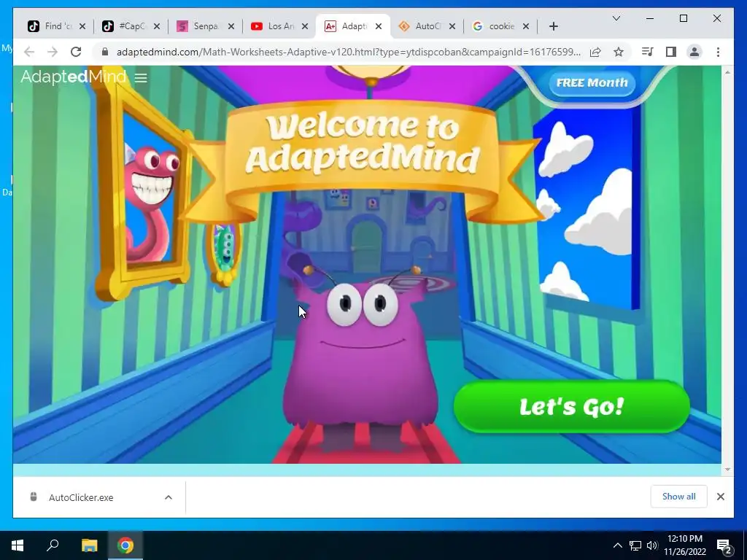The height and width of the screenshot is (560, 747).
Task: Close the downloads bar
Action: [x=720, y=497]
